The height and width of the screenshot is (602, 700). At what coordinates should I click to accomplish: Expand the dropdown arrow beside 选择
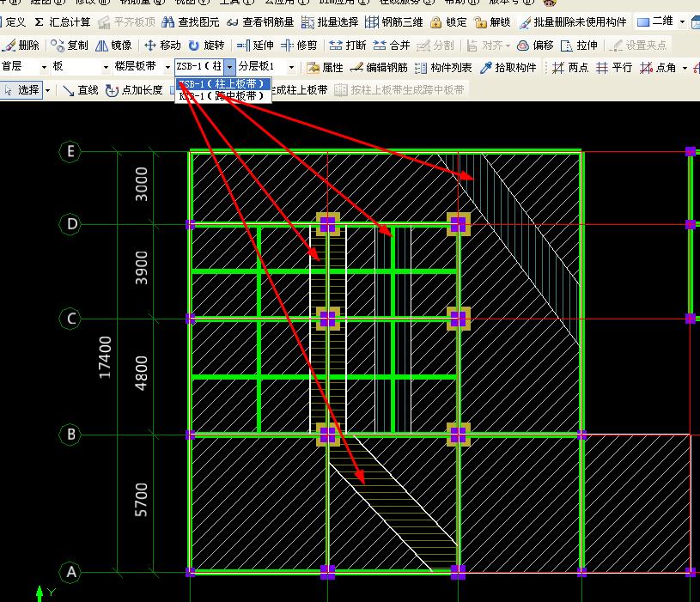[x=48, y=90]
